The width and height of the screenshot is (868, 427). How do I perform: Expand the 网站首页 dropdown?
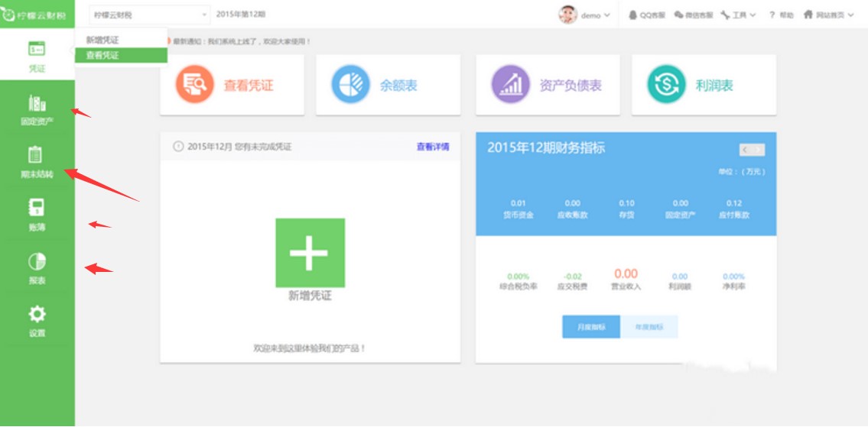[x=829, y=15]
